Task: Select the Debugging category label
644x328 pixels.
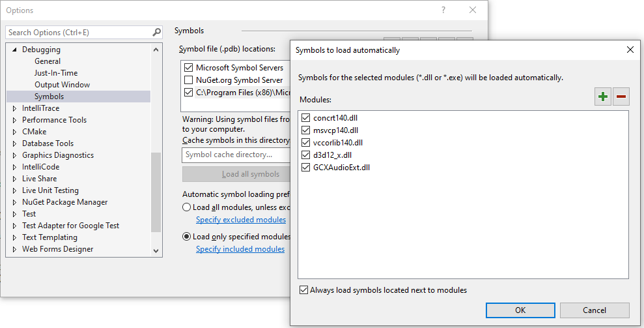Action: coord(41,50)
